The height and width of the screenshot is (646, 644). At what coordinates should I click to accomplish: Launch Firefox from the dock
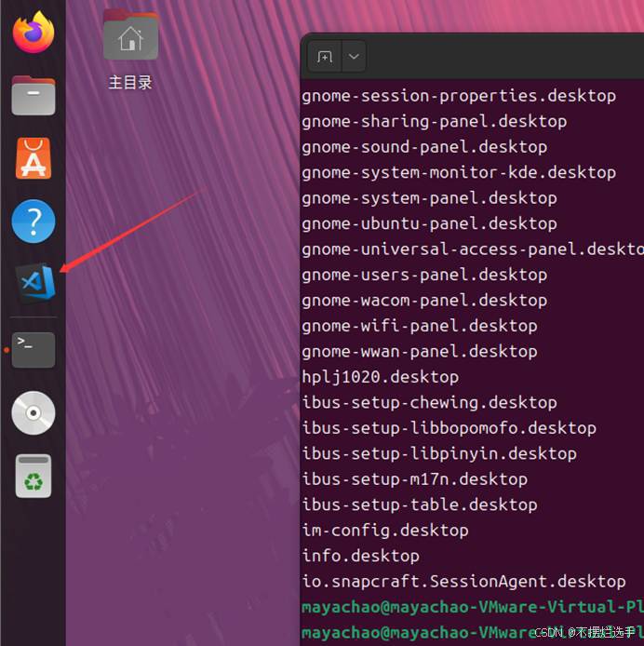pyautogui.click(x=34, y=33)
